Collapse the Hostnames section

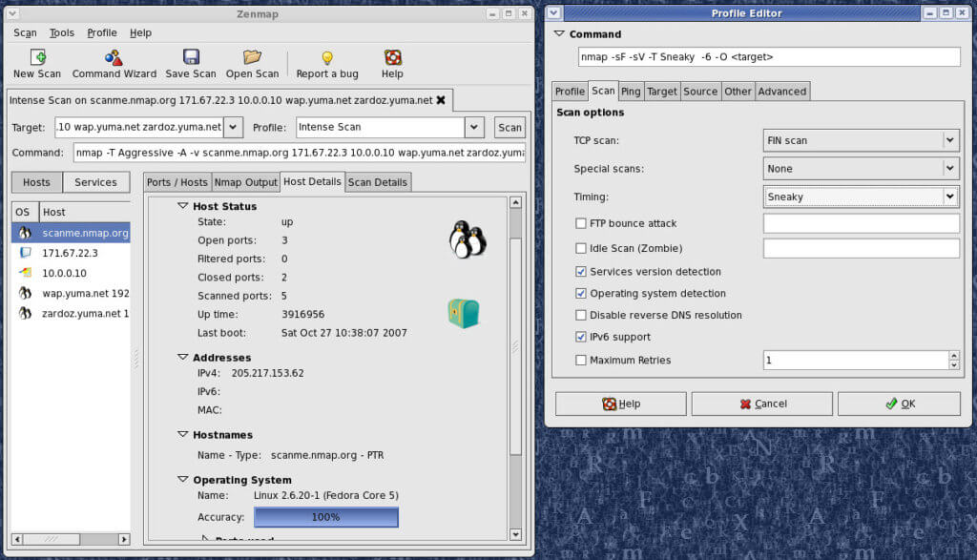[182, 434]
